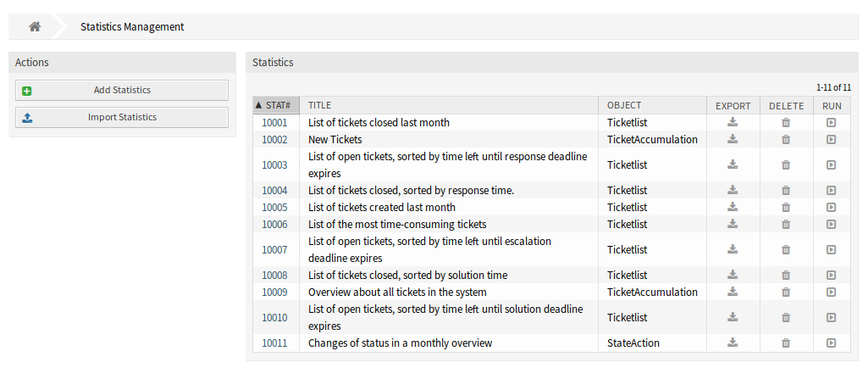The image size is (868, 379).
Task: Export statistic 10001 closed last month
Action: click(x=733, y=122)
